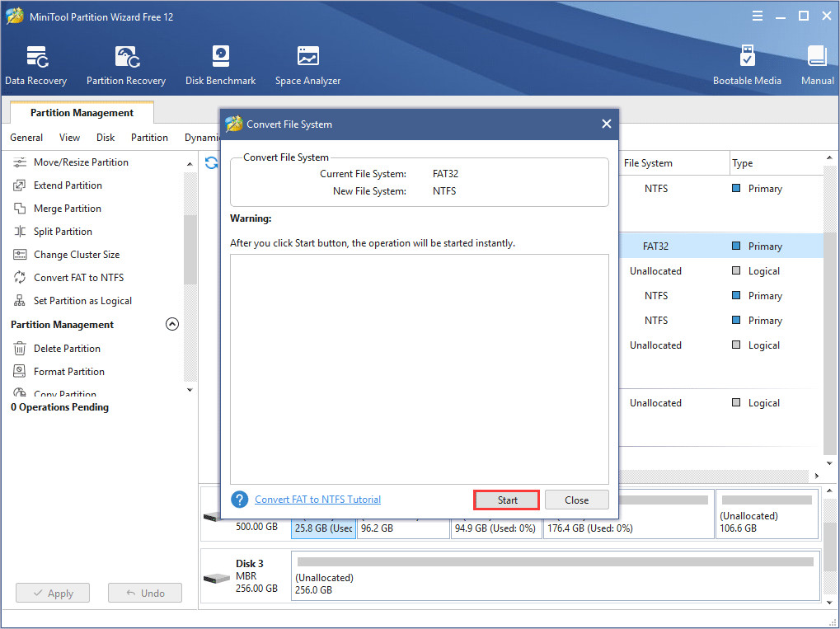
Task: Open the Disk menu
Action: 106,138
